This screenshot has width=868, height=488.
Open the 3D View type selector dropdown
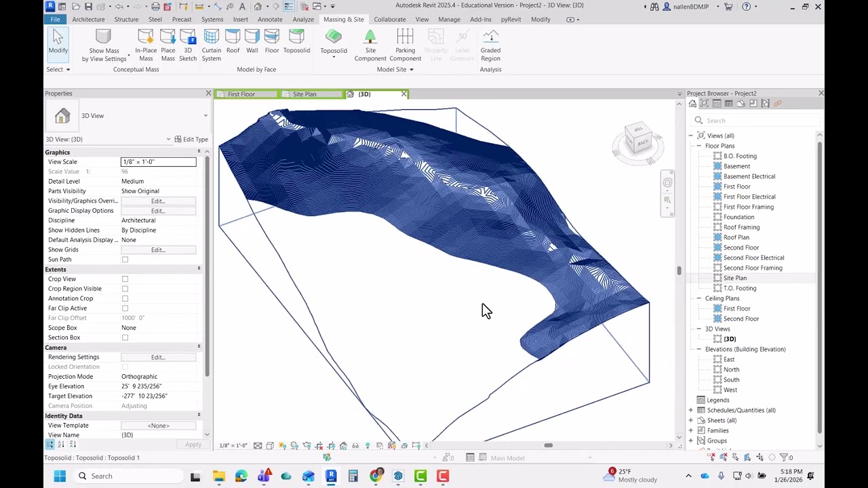point(205,116)
